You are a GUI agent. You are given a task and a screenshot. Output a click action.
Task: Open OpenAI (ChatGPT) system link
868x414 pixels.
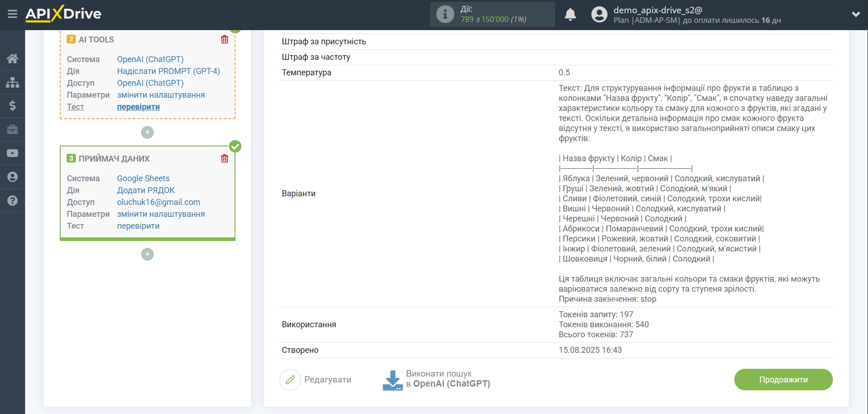pos(150,59)
